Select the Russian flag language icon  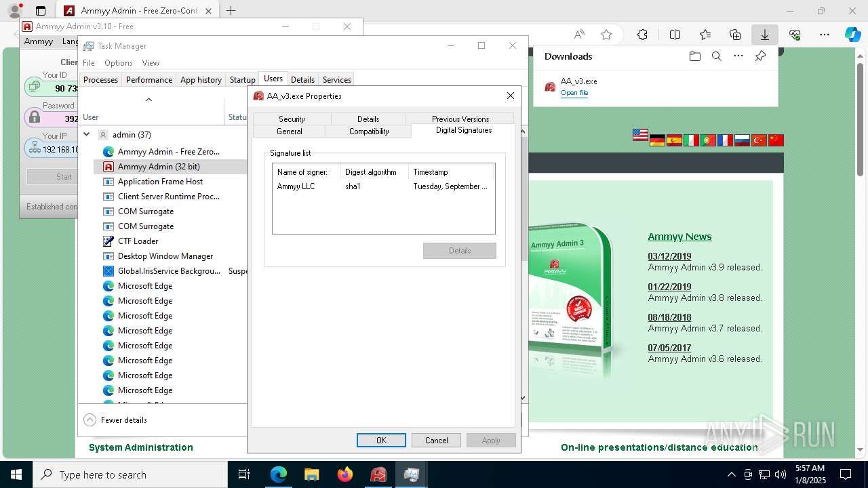[x=742, y=140]
